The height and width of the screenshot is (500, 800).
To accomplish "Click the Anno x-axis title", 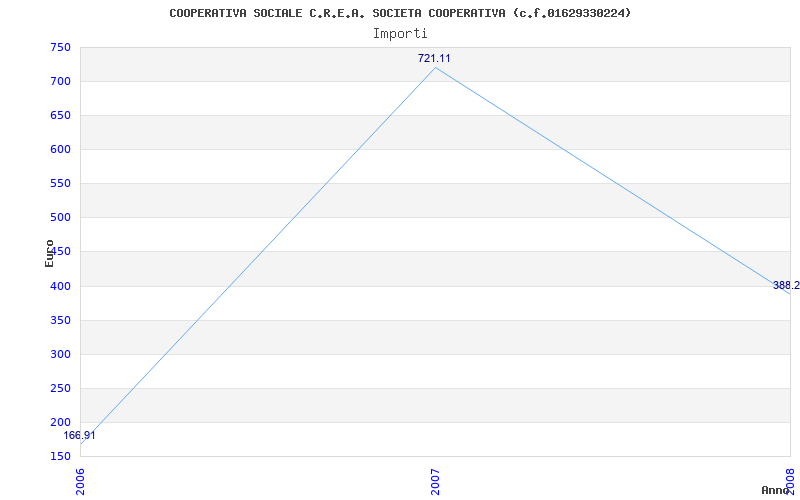I will [775, 490].
